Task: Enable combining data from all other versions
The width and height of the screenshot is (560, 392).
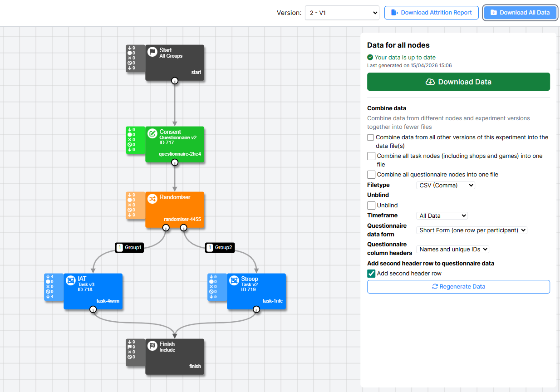Action: point(371,137)
